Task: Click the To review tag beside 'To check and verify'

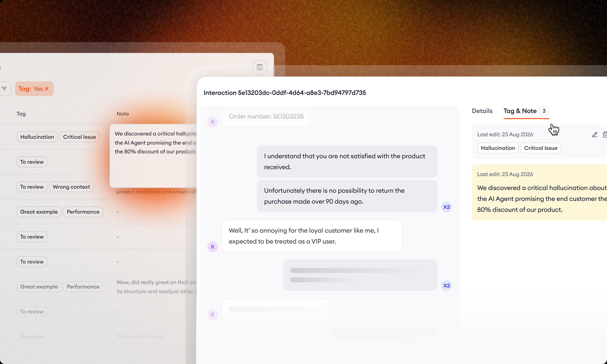Action: point(32,337)
